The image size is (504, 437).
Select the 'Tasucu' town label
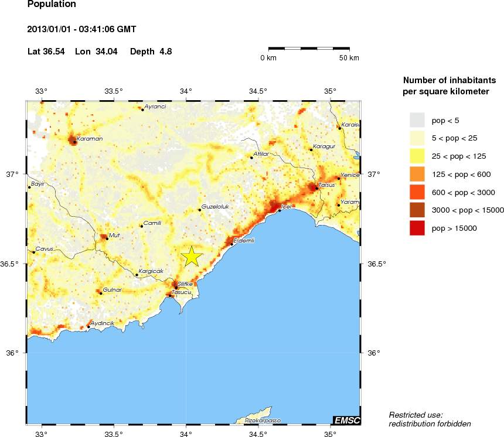tap(181, 292)
